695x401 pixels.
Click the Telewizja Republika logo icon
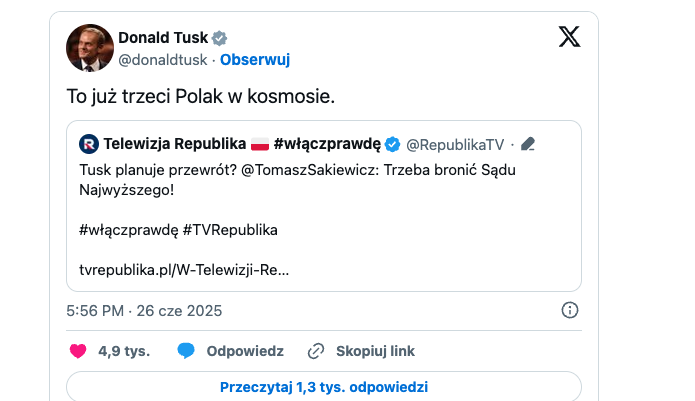pyautogui.click(x=88, y=143)
